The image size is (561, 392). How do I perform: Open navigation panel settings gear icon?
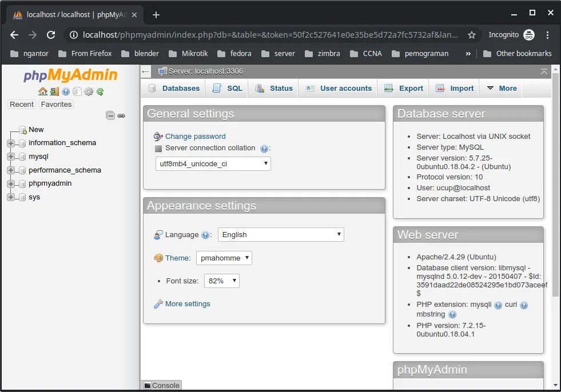[89, 91]
